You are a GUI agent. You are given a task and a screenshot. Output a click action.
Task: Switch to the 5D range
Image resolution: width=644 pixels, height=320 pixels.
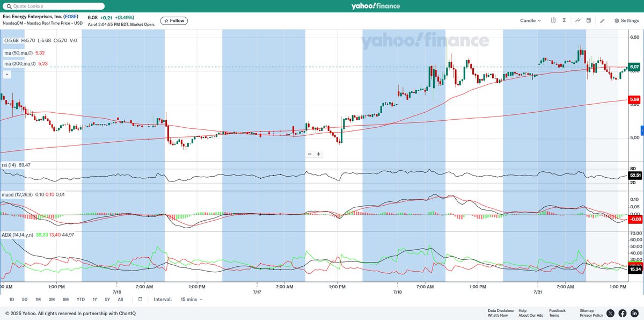pyautogui.click(x=25, y=299)
